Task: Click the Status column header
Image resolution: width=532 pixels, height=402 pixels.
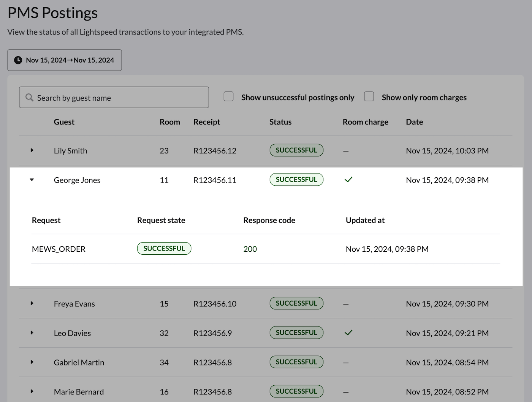Action: tap(280, 122)
